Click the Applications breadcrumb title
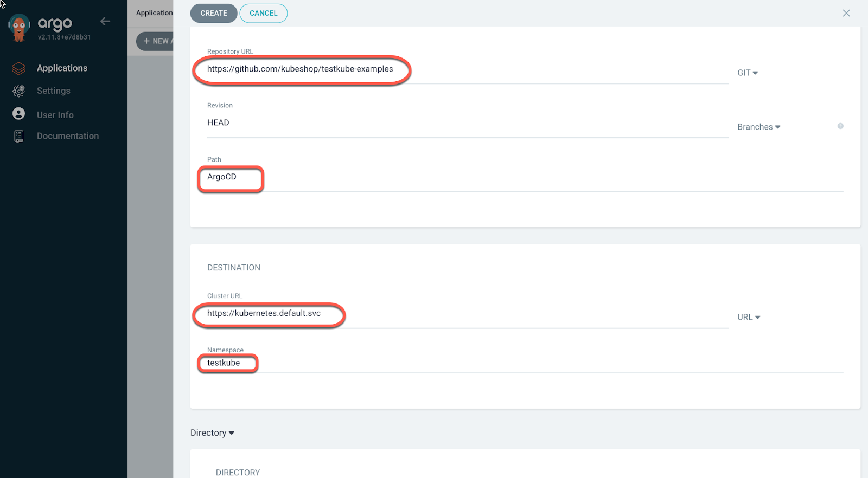The height and width of the screenshot is (478, 868). [x=155, y=13]
